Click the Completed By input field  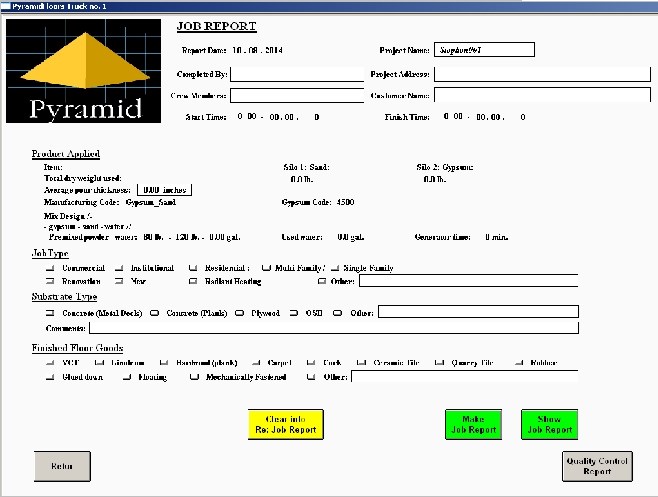coord(297,74)
